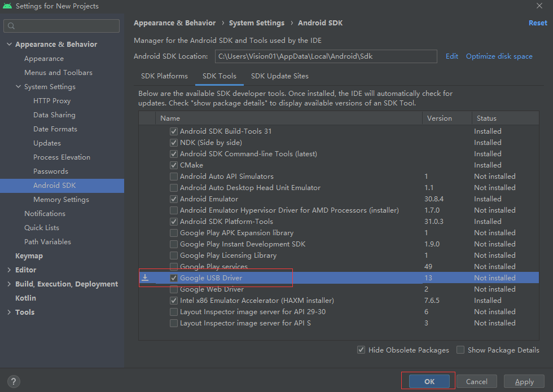This screenshot has width=553, height=392.
Task: Select Android SDK in the sidebar
Action: pos(62,186)
